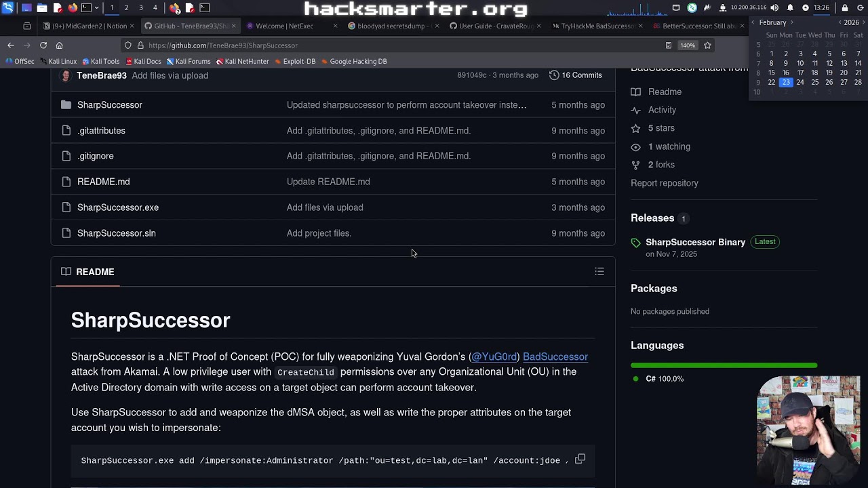Screen dimensions: 868x488
Task: Open the SharpSuccessor.sln file
Action: (x=117, y=233)
